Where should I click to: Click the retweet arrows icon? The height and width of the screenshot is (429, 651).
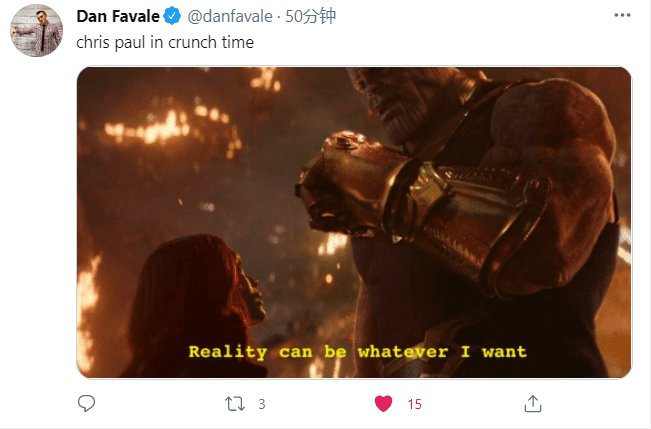[x=235, y=404]
